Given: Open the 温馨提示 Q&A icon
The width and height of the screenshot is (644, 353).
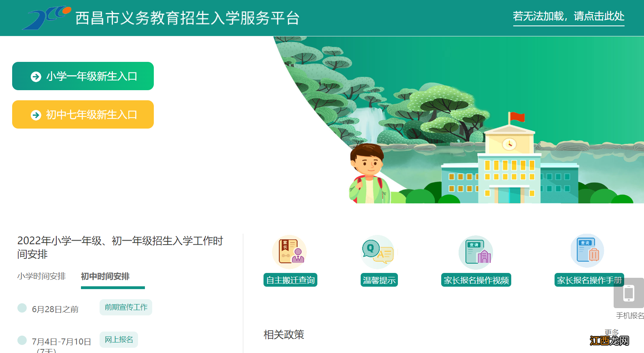Looking at the screenshot, I should pos(378,252).
